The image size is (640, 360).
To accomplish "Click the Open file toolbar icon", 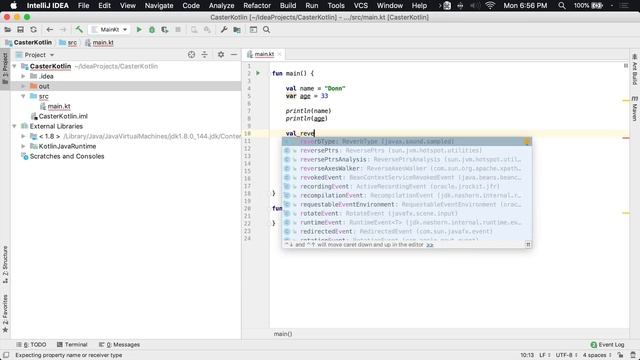I will click(x=7, y=29).
